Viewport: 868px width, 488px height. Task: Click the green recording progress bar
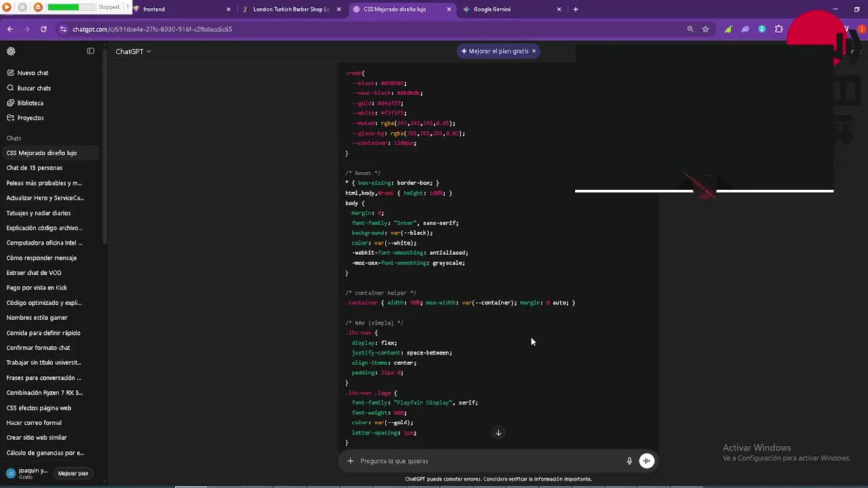[71, 7]
